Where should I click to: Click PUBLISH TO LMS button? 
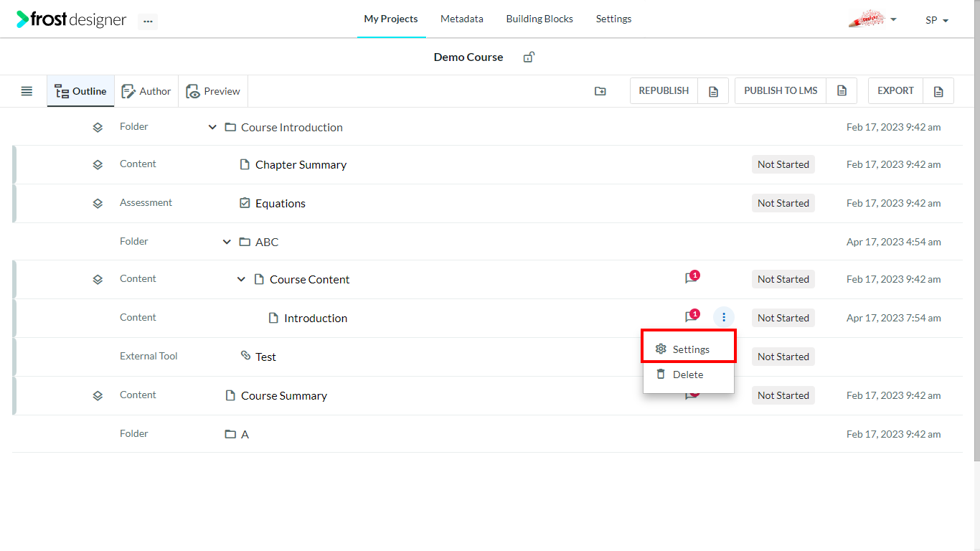tap(781, 91)
